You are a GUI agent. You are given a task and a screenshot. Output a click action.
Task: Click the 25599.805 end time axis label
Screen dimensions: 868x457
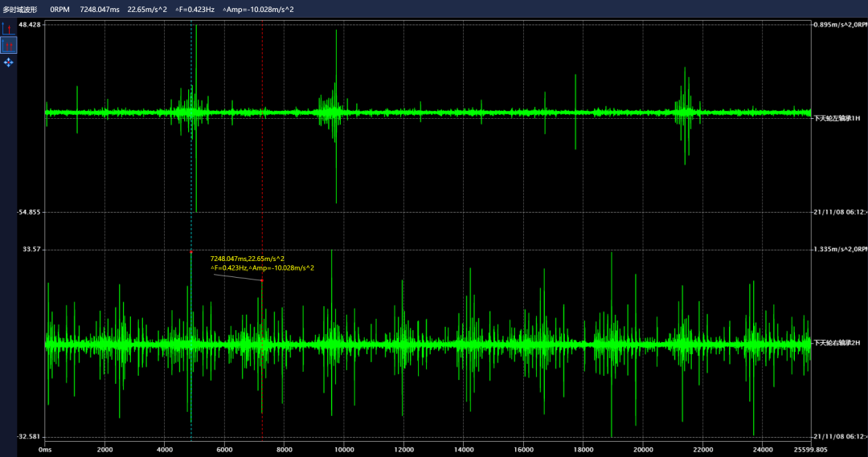tap(812, 450)
